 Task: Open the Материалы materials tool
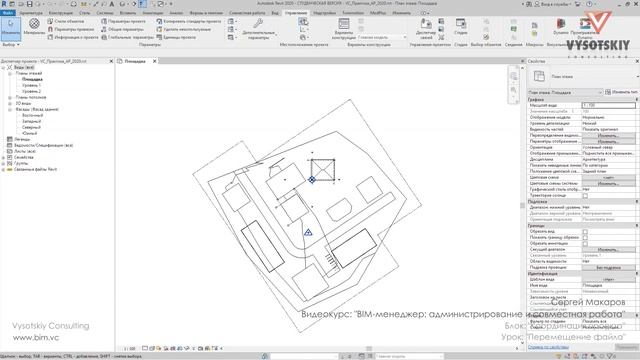click(34, 27)
